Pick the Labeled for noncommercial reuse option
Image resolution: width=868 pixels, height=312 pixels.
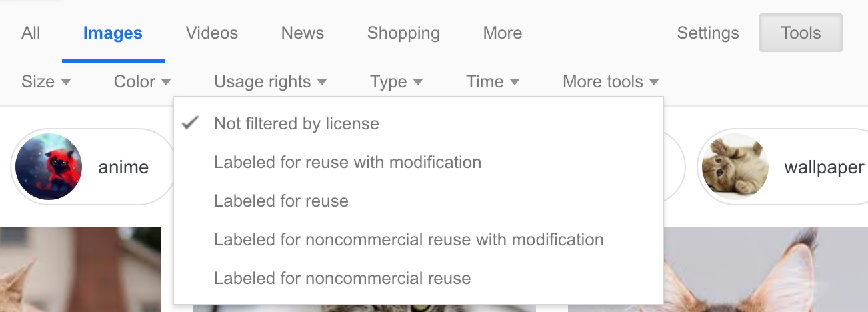[x=342, y=278]
